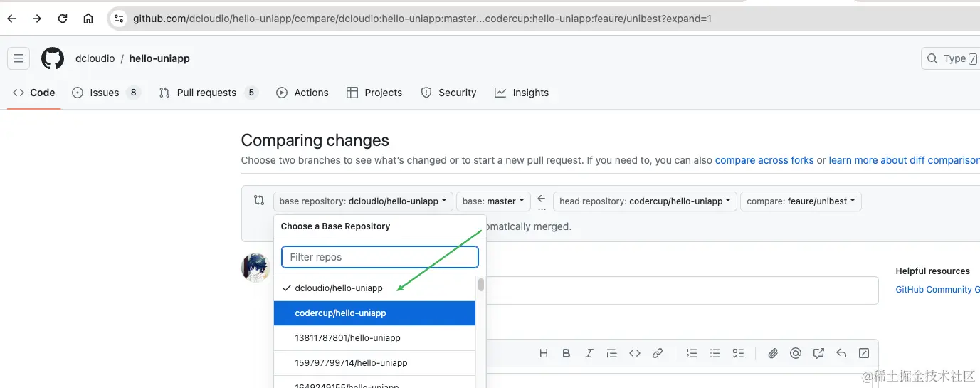Open the head repository dropdown
Screen dimensions: 980x388
pyautogui.click(x=645, y=201)
